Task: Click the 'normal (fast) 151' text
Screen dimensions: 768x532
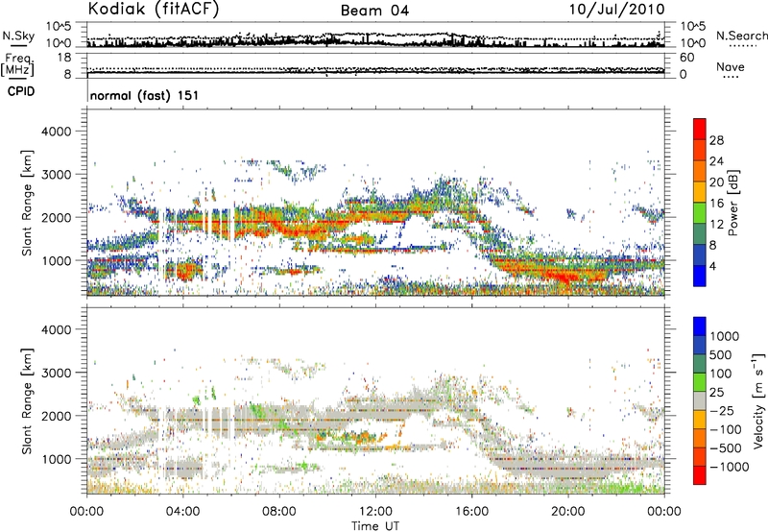Action: click(x=145, y=95)
